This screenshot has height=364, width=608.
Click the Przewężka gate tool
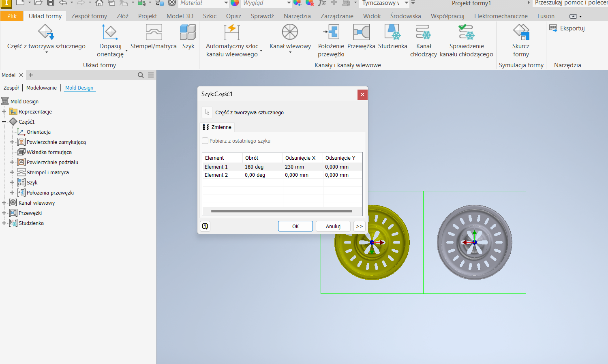[x=361, y=37]
